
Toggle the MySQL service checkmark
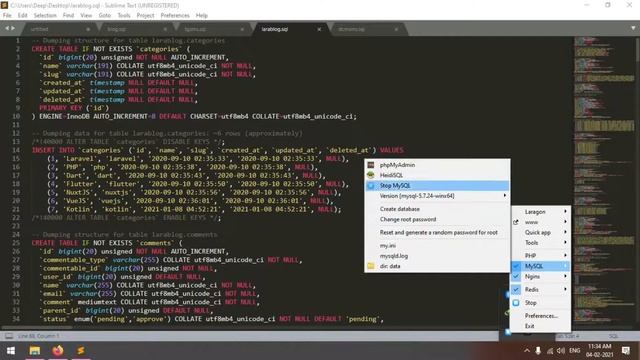[x=516, y=266]
